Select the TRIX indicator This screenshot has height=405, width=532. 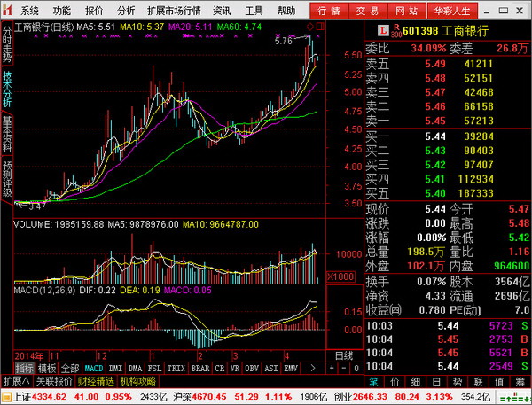(x=176, y=368)
